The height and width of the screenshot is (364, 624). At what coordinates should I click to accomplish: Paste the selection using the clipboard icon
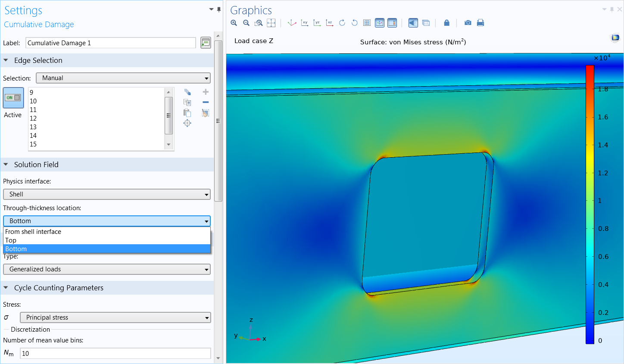(x=187, y=113)
